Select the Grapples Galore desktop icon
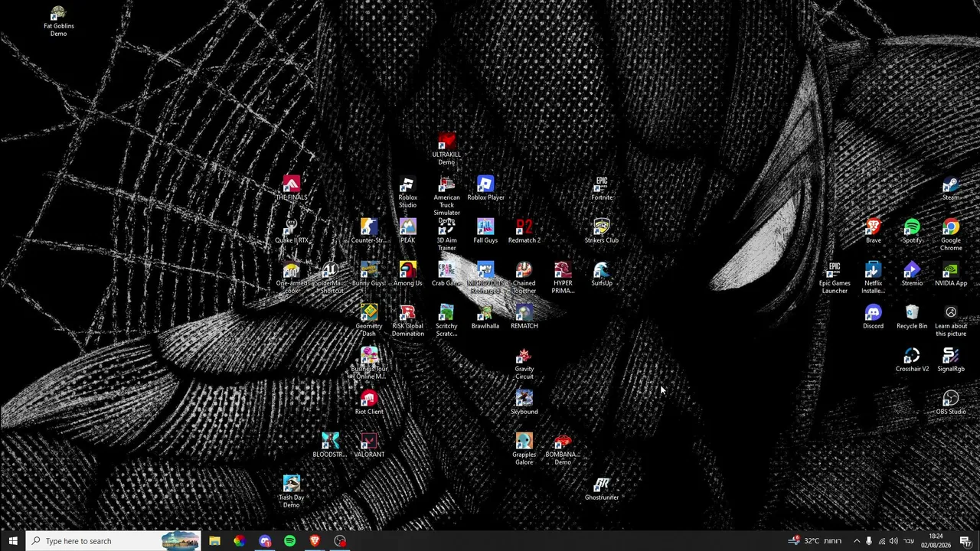The image size is (980, 551). 524,450
